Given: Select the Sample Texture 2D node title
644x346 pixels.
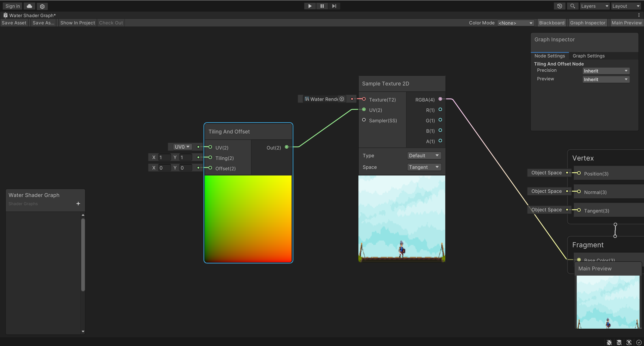Looking at the screenshot, I should pyautogui.click(x=386, y=84).
